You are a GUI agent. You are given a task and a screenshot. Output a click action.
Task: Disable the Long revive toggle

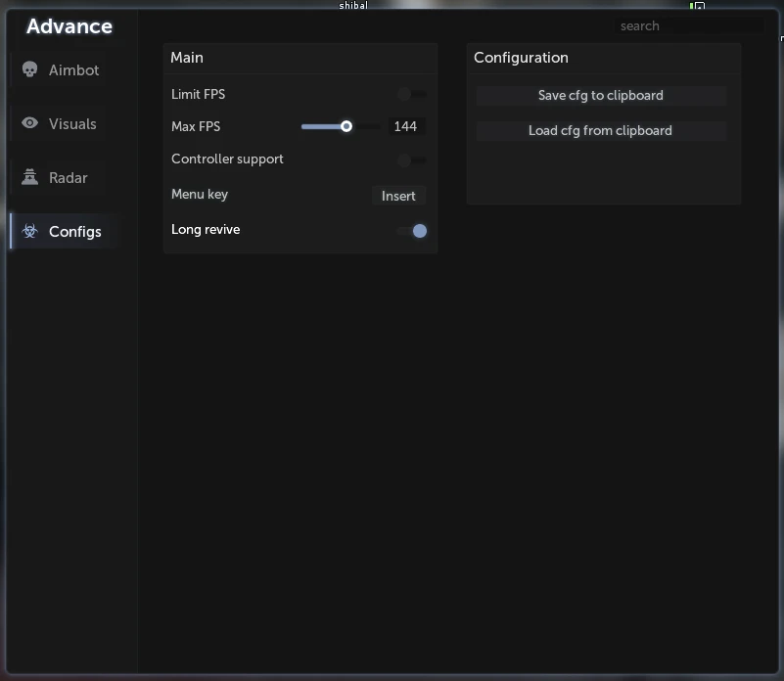[x=411, y=231]
